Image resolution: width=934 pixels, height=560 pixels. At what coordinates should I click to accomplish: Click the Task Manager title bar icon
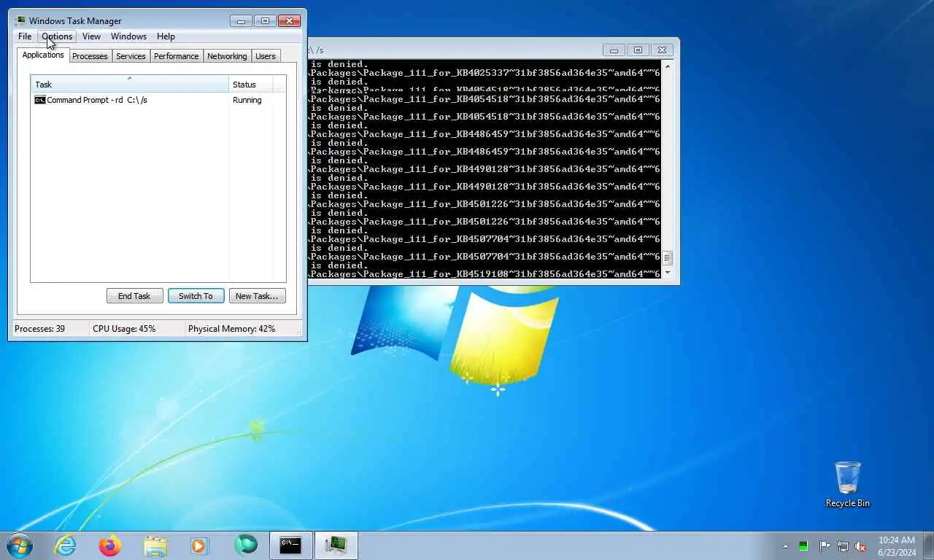coord(20,20)
